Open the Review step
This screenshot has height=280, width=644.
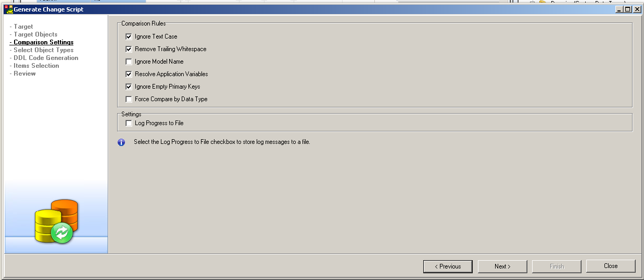[x=24, y=74]
